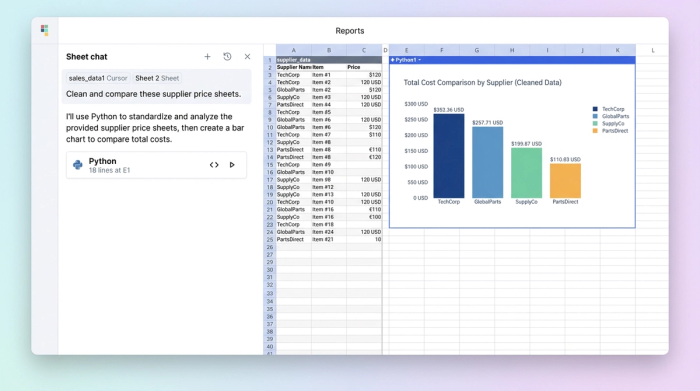Click the Python logo icon in code card

tap(78, 165)
